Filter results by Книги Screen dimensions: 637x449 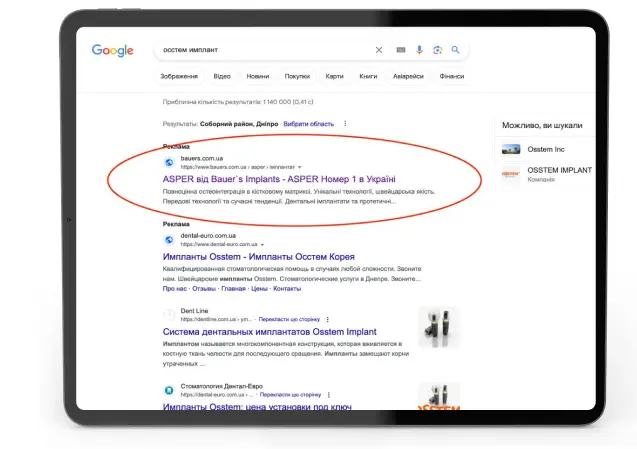[368, 76]
